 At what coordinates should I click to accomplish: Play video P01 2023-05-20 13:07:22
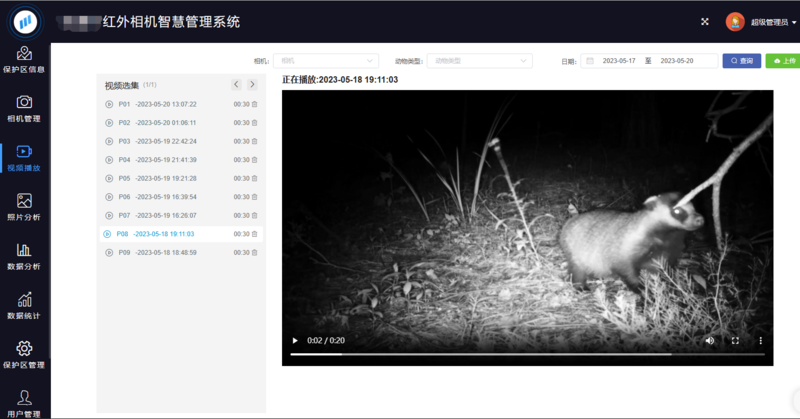click(181, 104)
